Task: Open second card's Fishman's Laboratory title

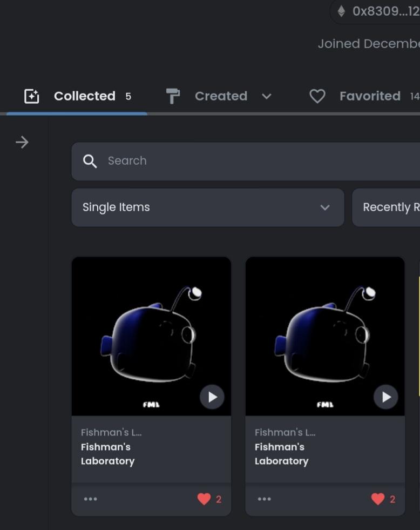Action: coord(282,454)
